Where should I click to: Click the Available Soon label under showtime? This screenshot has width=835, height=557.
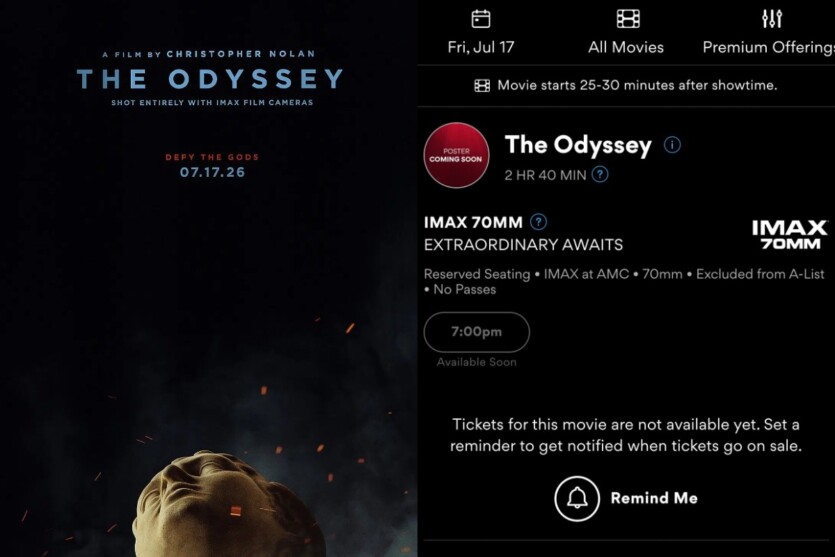[477, 362]
